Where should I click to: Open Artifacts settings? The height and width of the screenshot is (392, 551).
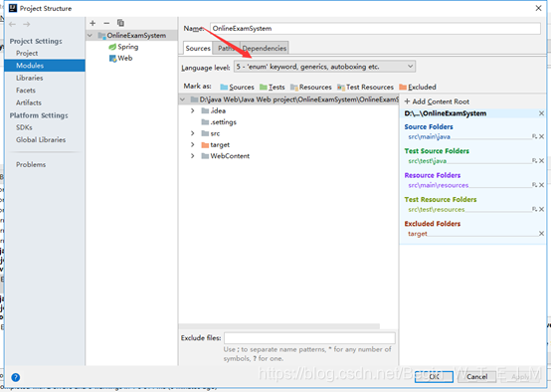(29, 102)
